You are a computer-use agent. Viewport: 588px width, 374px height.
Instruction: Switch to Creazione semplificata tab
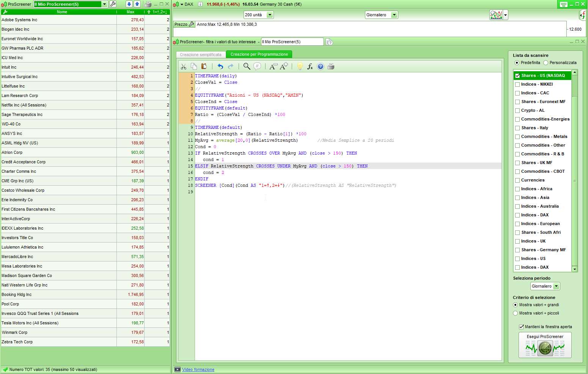point(201,55)
